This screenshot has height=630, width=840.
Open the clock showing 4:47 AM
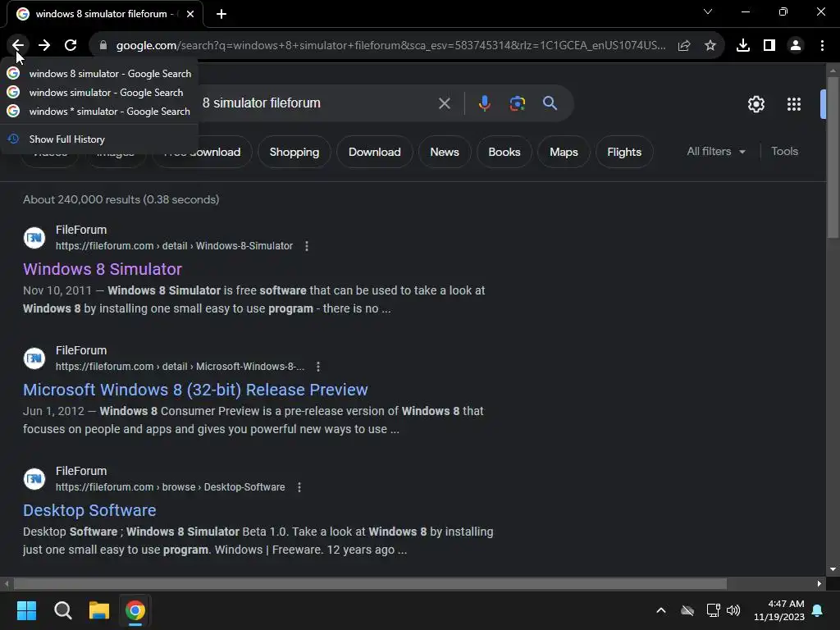[779, 610]
